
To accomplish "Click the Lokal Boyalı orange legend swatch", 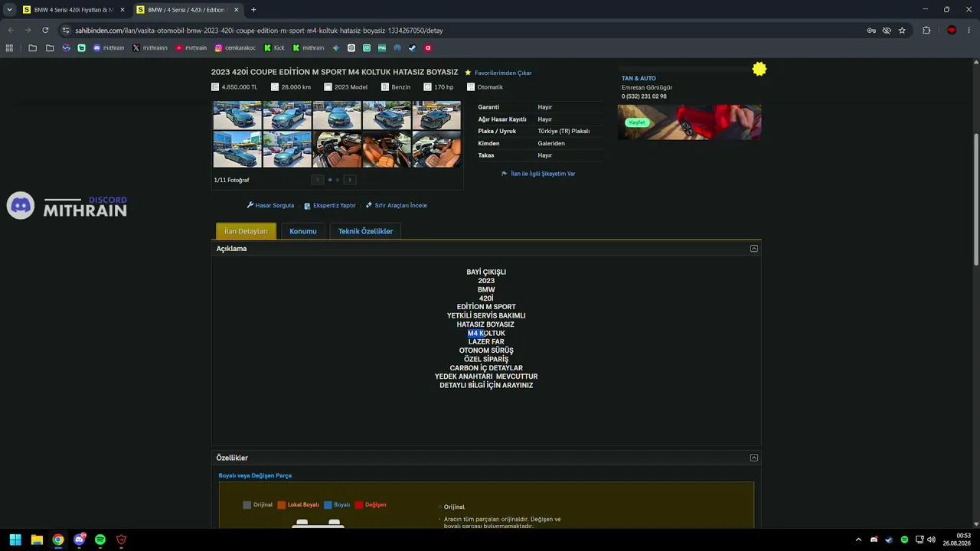I will [x=282, y=505].
